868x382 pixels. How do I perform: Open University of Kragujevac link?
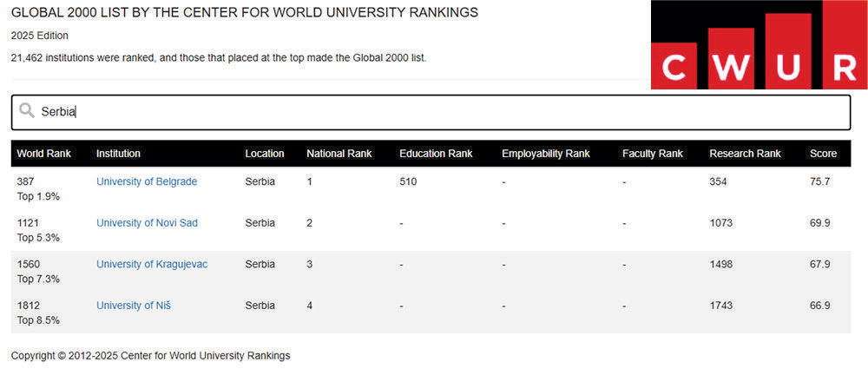coord(152,265)
